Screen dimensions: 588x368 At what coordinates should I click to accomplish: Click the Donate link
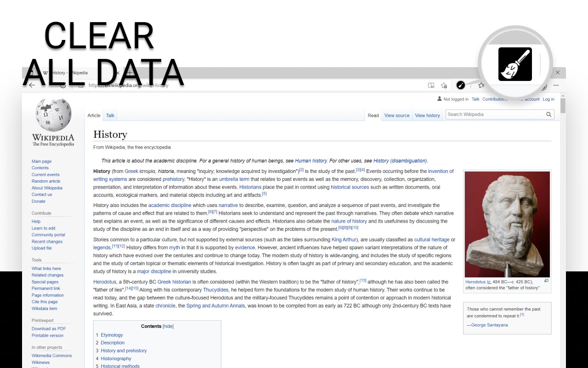click(39, 201)
